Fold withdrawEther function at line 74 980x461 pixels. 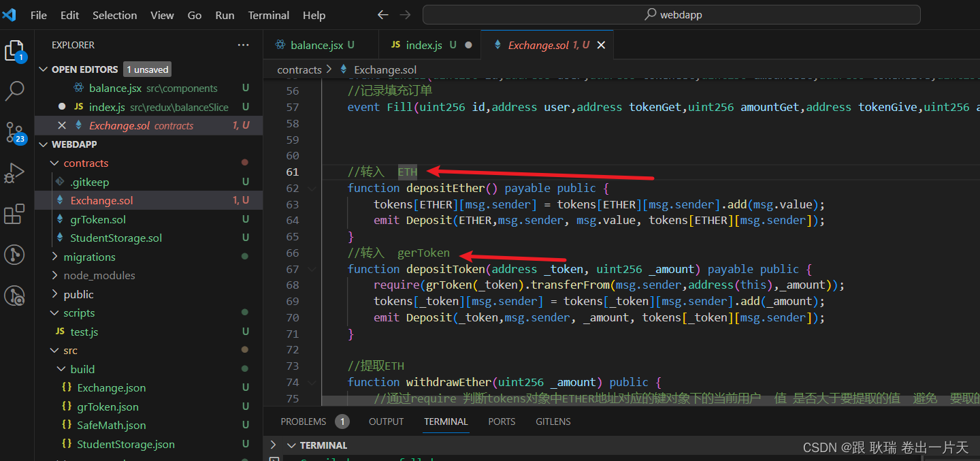coord(312,382)
